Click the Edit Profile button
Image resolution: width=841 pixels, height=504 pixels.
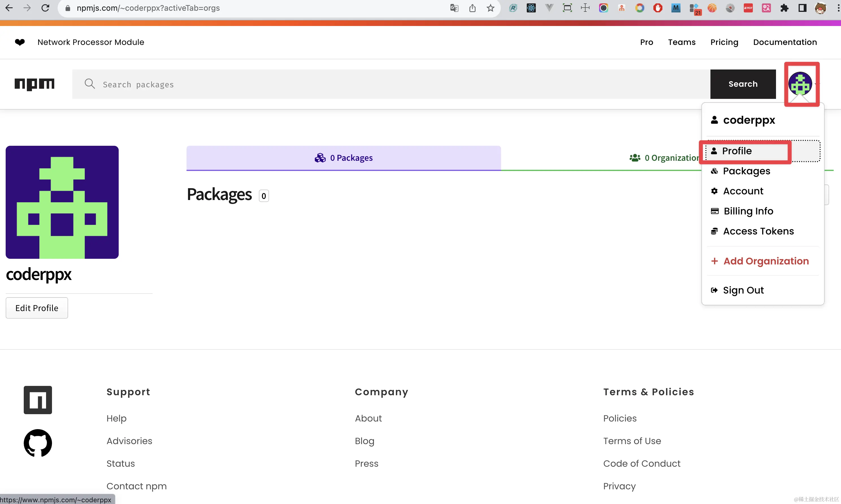[37, 308]
